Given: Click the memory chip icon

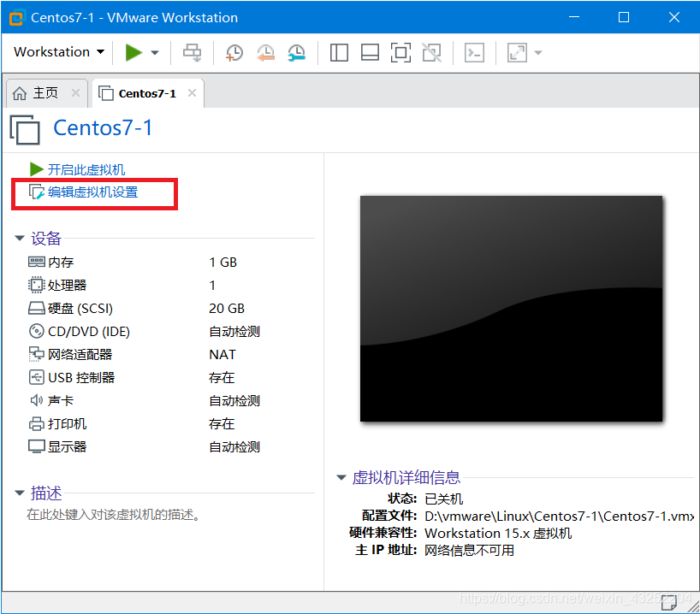Looking at the screenshot, I should 36,262.
